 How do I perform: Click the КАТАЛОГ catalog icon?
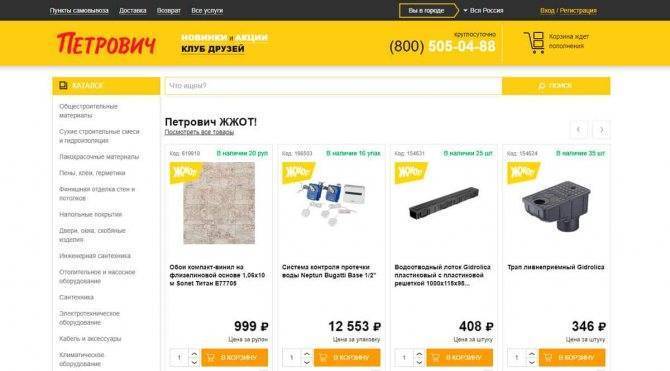63,85
